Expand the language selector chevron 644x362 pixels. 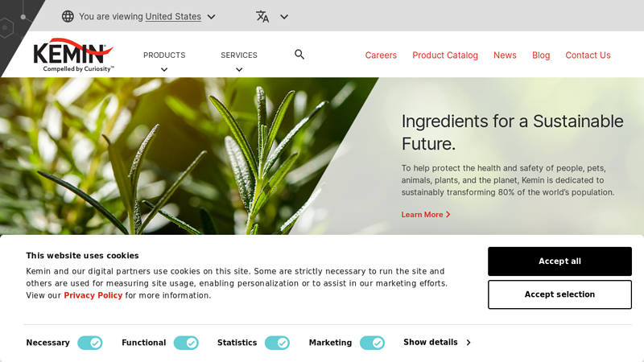click(x=284, y=16)
